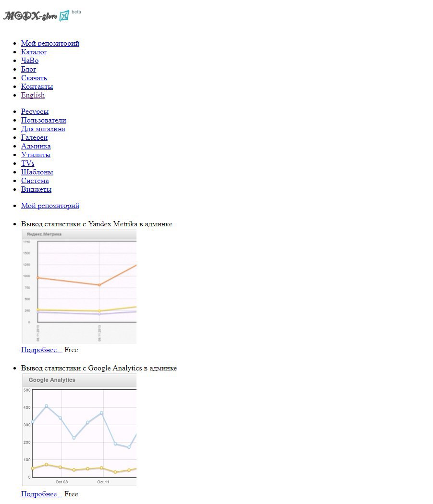433x504 pixels.
Task: Visit the Блог link
Action: (29, 69)
